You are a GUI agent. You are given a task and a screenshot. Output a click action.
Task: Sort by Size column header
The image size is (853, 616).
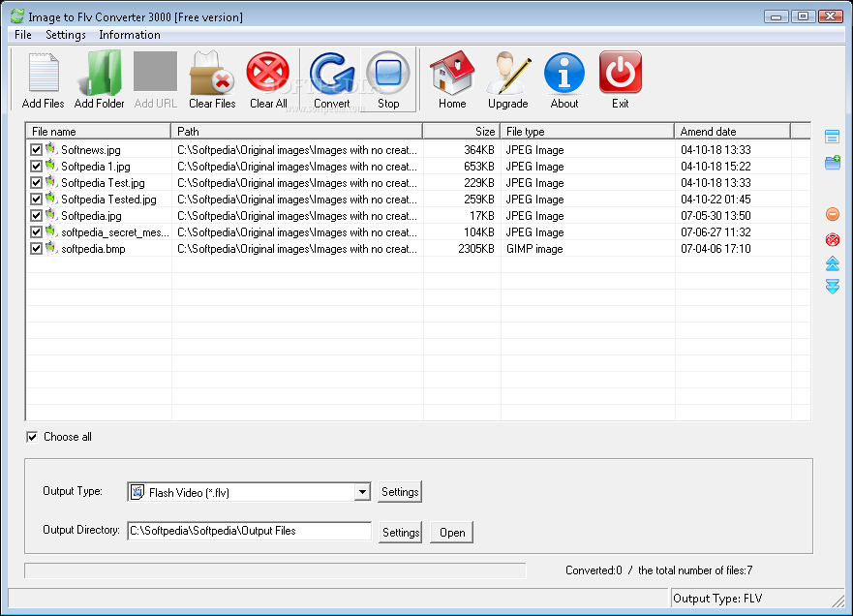click(462, 131)
